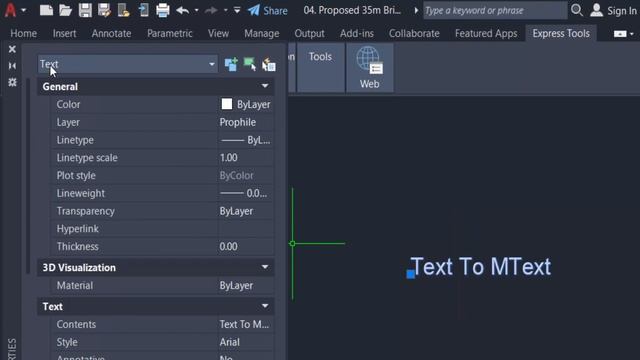This screenshot has height=360, width=640.
Task: Click Contents value Text To M...
Action: [244, 324]
